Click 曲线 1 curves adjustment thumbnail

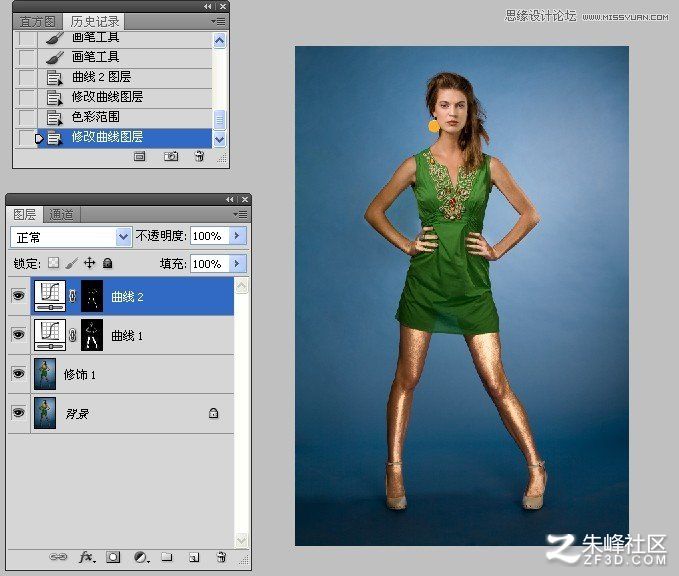pos(50,335)
